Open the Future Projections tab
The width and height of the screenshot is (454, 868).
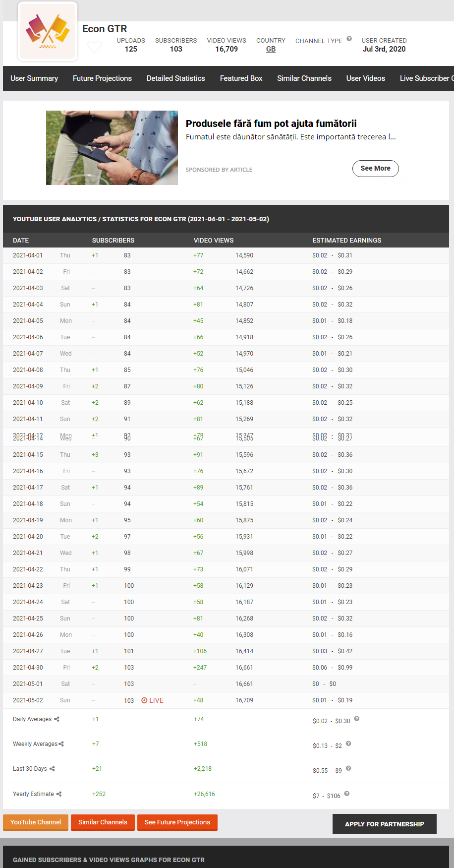click(102, 78)
